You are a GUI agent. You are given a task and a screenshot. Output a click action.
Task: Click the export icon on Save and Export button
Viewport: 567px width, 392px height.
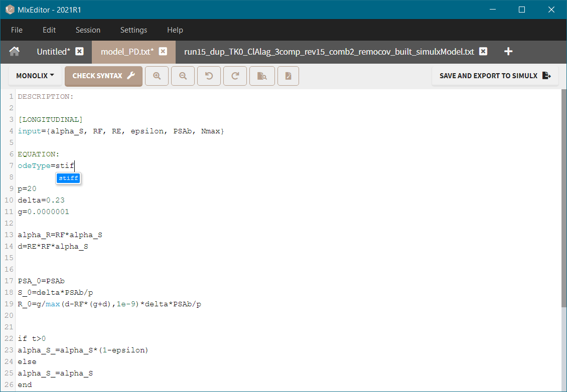[546, 75]
